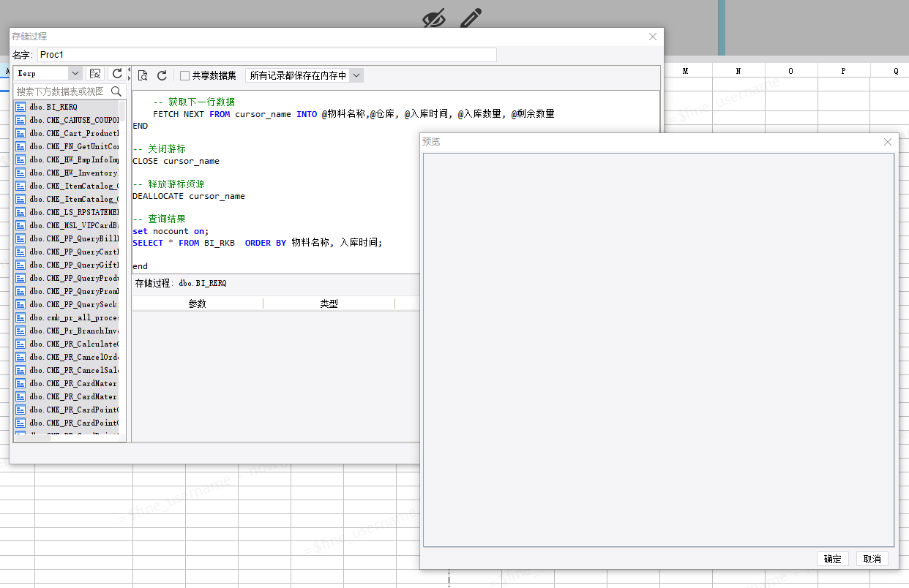Click the 存储过程: dbo.BI_RKRQ label
The image size is (909, 588).
tap(181, 283)
